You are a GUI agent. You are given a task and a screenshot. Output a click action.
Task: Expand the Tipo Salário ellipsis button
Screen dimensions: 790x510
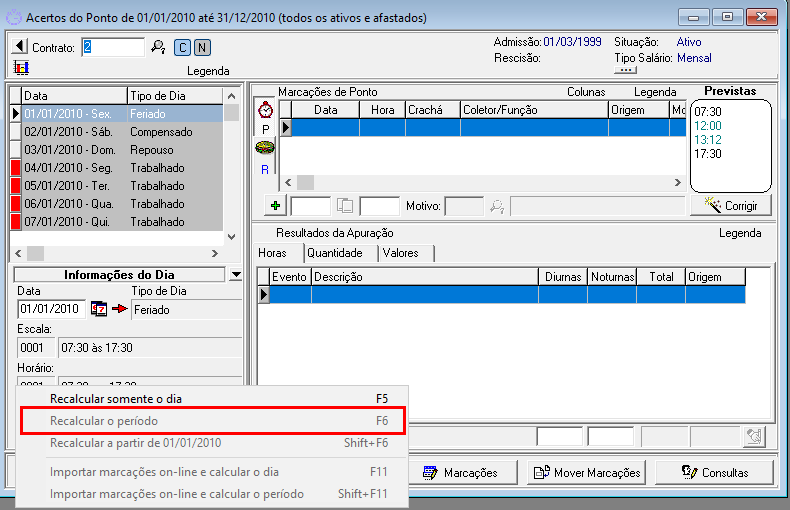tap(626, 70)
